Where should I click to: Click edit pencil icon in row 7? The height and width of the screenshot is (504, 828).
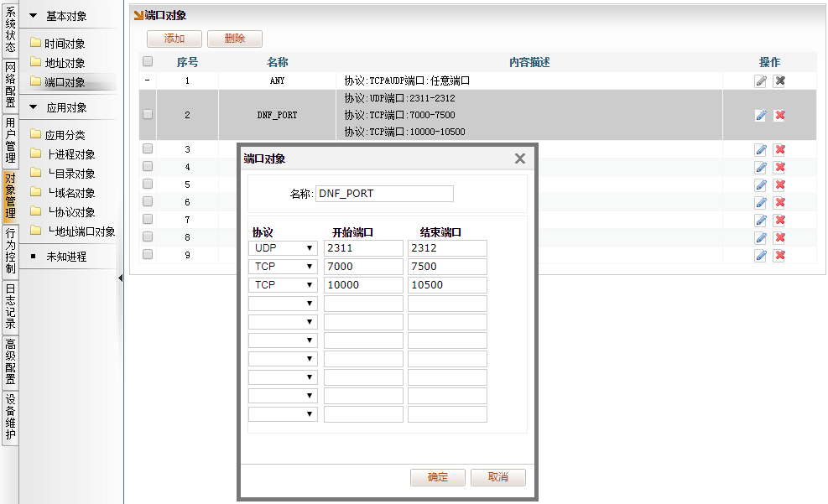[x=760, y=220]
